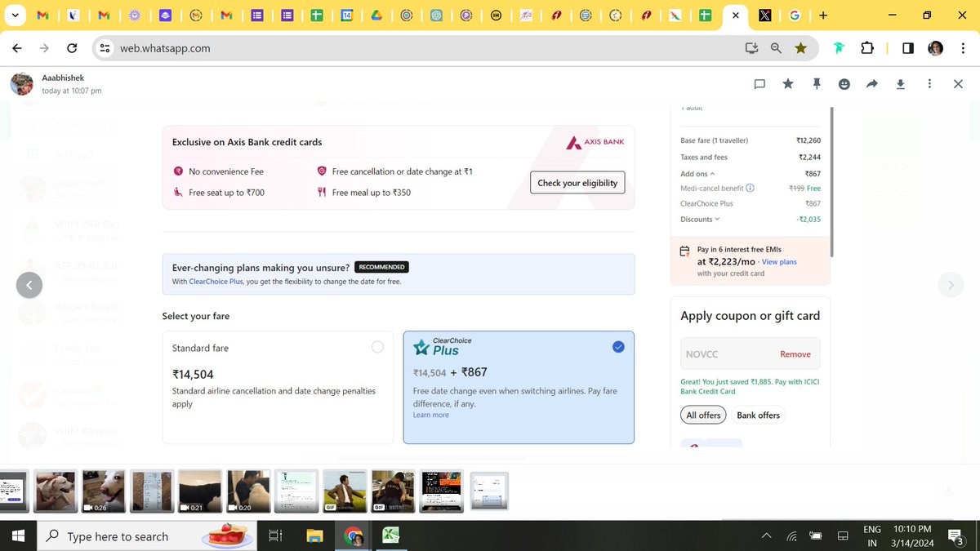Reload the WhatsApp Web page

pos(72,48)
